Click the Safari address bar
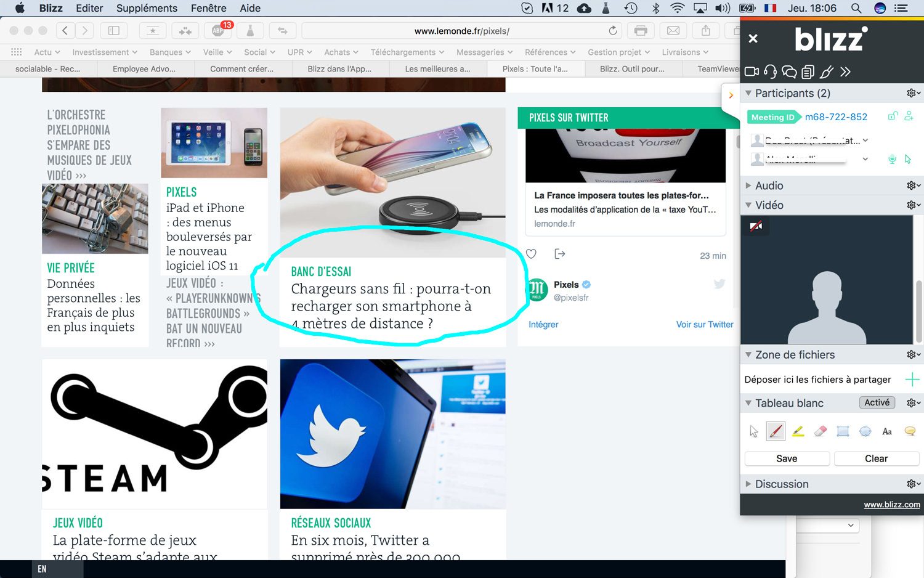 [461, 31]
